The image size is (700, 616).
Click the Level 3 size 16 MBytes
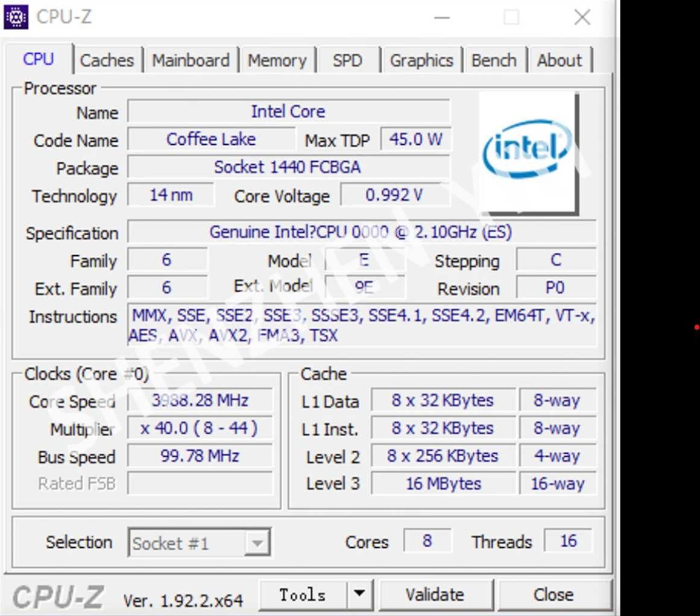pyautogui.click(x=443, y=483)
